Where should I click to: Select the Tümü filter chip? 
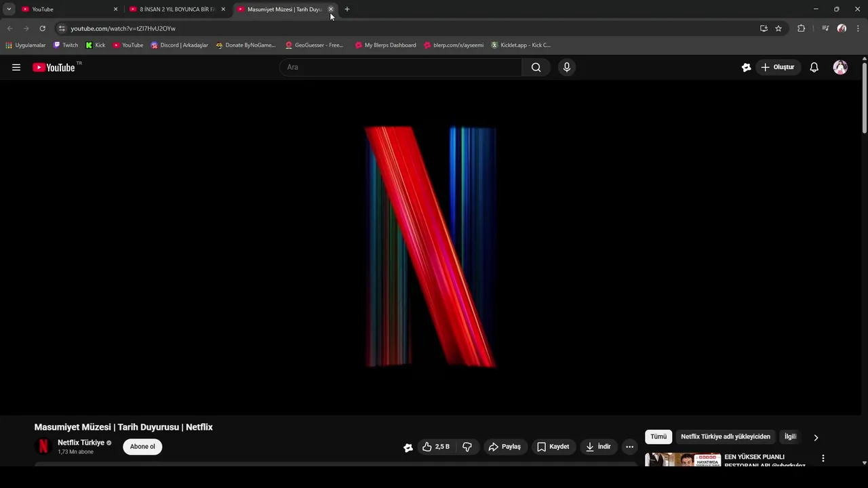[658, 436]
